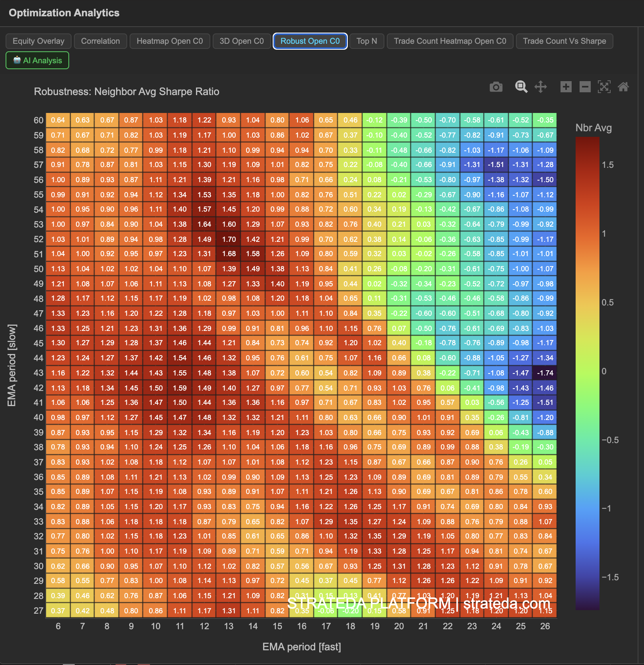This screenshot has height=665, width=644.
Task: Select Trade Count Heatmap Open C0
Action: pos(450,41)
